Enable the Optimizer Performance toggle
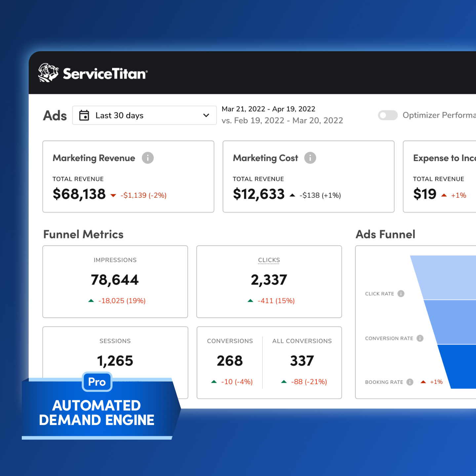Screen dimensions: 476x476 tap(387, 115)
